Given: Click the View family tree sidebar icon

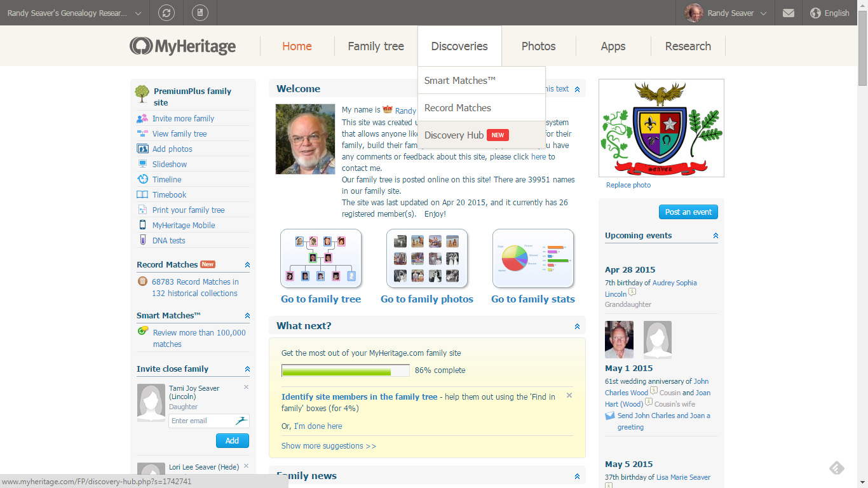Looking at the screenshot, I should pyautogui.click(x=142, y=134).
